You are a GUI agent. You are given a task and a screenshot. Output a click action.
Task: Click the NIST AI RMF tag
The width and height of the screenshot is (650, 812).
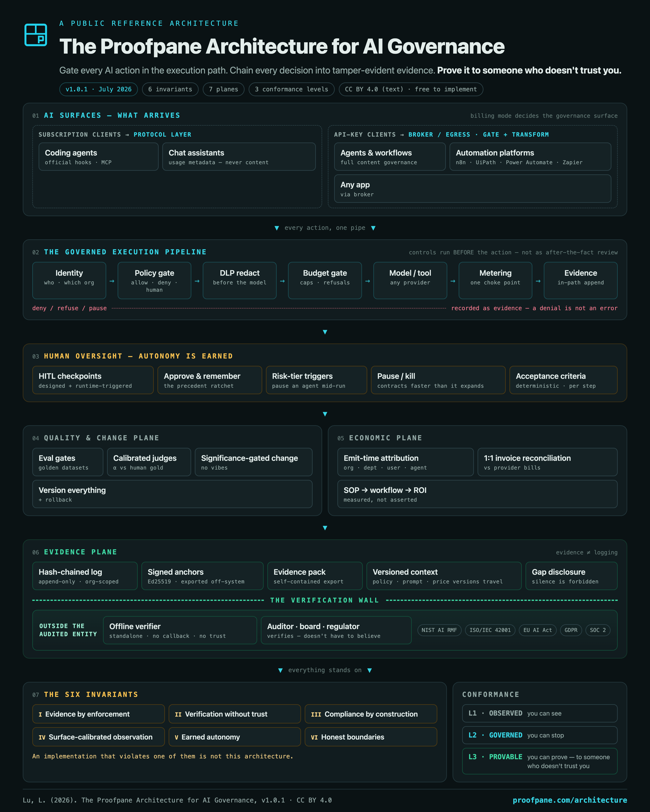(439, 630)
